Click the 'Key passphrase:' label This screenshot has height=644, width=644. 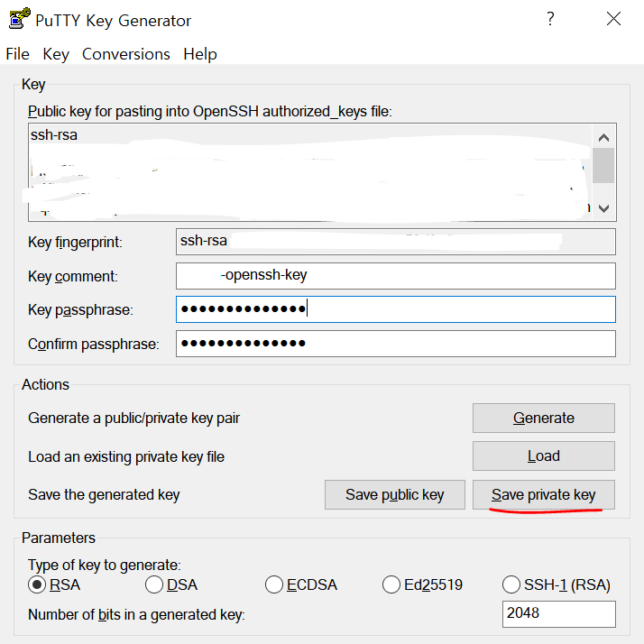[80, 310]
